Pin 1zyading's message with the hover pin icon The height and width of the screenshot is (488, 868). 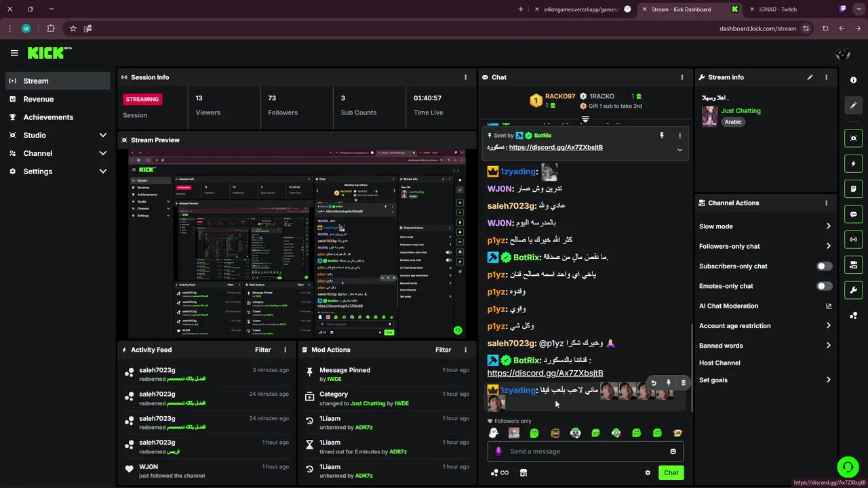[669, 383]
